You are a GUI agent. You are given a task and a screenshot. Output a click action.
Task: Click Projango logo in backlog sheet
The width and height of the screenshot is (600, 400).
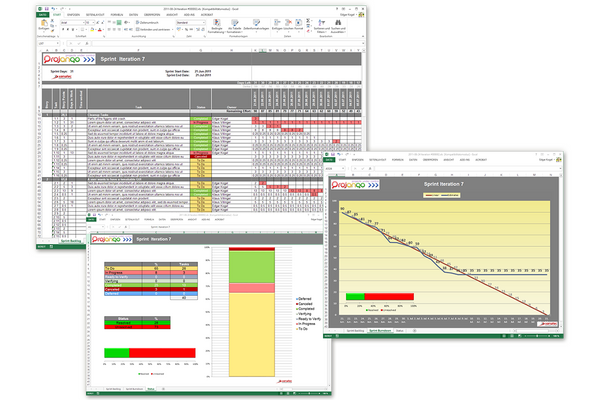coord(69,59)
